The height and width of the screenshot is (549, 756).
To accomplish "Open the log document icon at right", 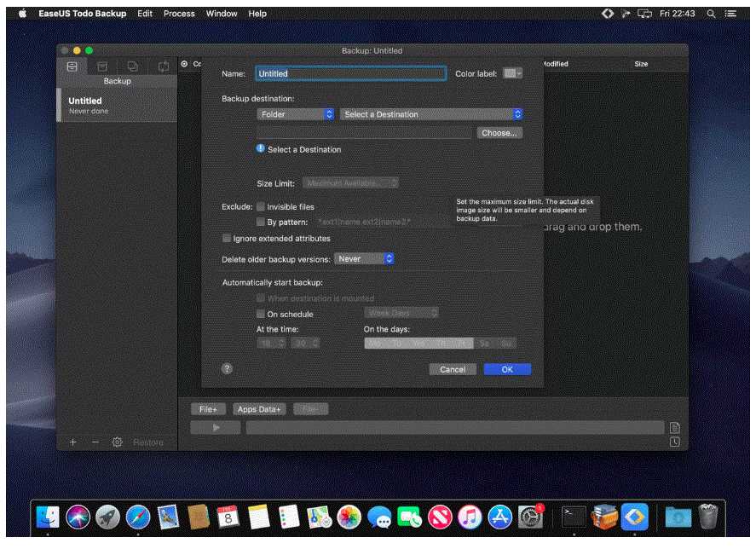I will tap(674, 427).
